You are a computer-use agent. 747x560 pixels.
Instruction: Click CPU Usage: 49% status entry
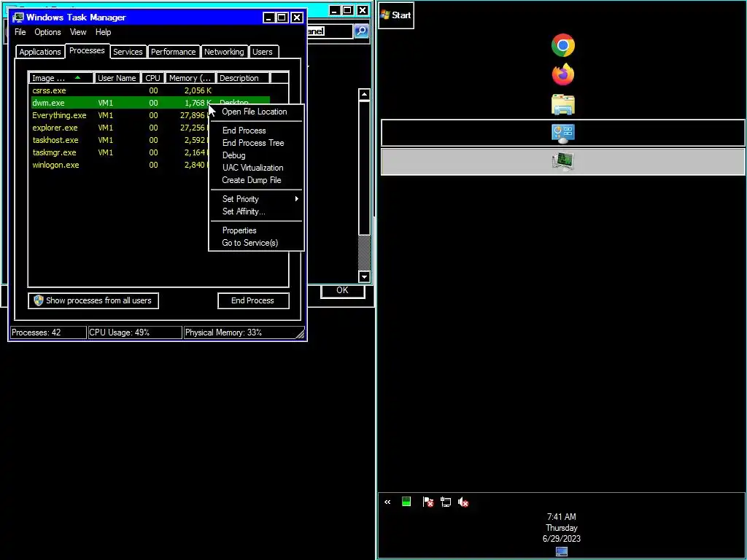(x=135, y=332)
